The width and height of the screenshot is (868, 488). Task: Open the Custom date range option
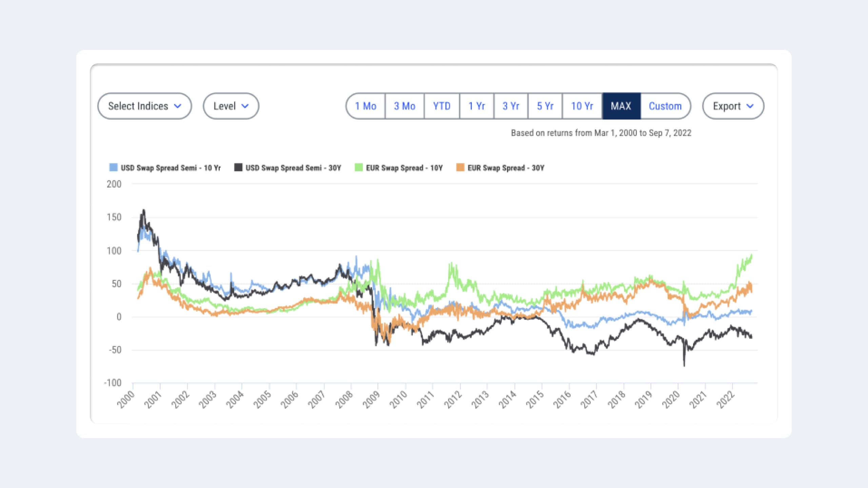coord(665,106)
